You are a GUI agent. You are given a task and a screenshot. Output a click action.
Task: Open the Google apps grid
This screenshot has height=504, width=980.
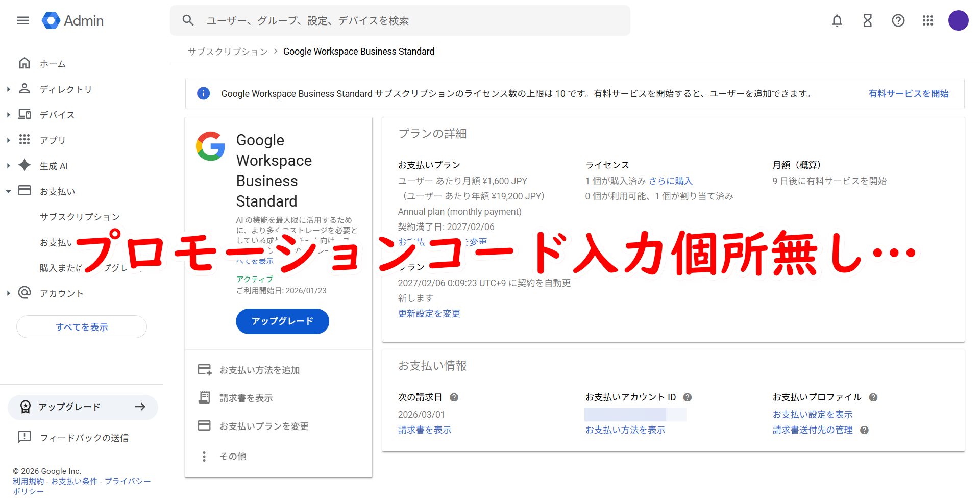point(928,20)
